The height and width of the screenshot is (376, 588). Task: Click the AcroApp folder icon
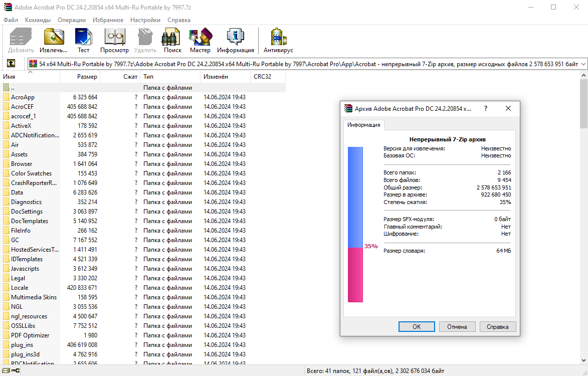coord(6,97)
